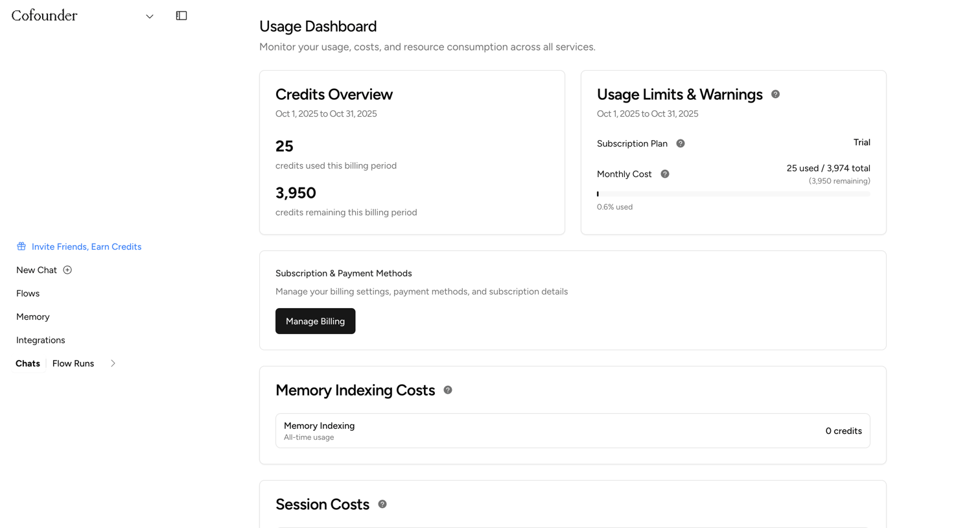This screenshot has width=980, height=528.
Task: Click the '(3,950 remaining)' text
Action: (839, 181)
